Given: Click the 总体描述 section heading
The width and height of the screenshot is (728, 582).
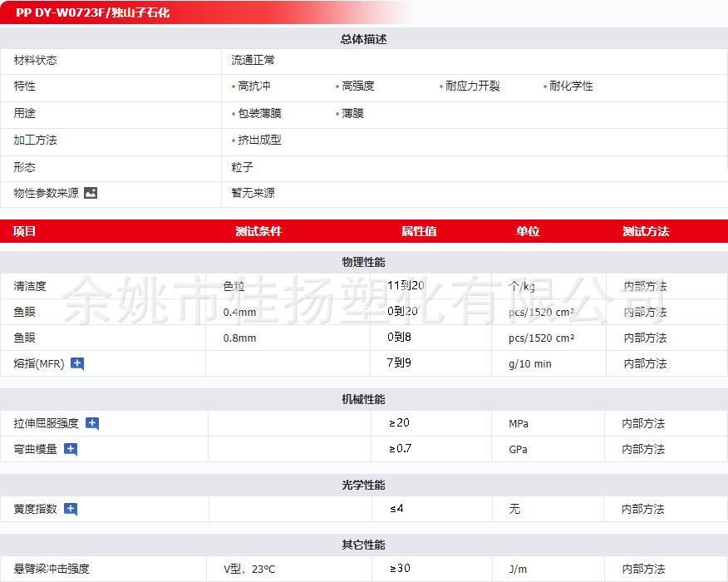Looking at the screenshot, I should click(x=364, y=39).
